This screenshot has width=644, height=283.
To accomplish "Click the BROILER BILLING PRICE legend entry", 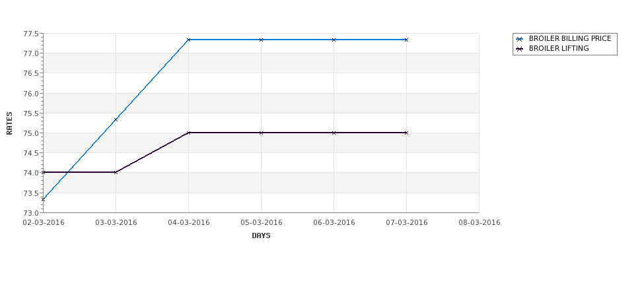I will [563, 38].
